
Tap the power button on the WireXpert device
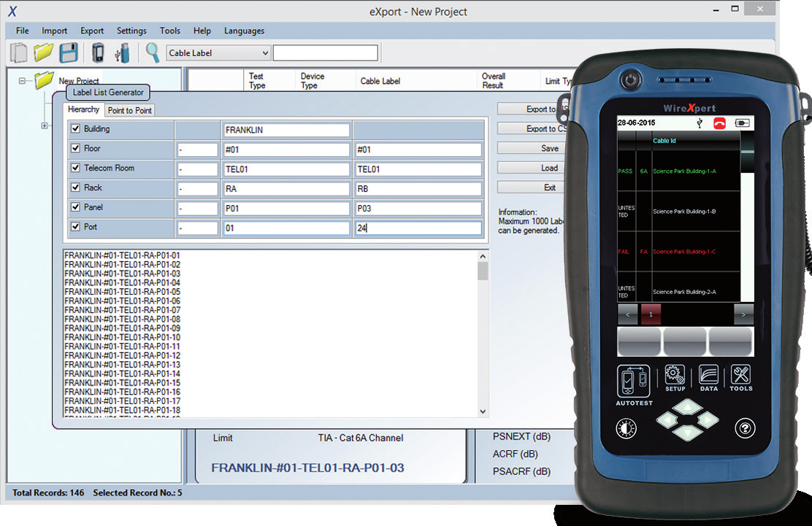pyautogui.click(x=630, y=80)
